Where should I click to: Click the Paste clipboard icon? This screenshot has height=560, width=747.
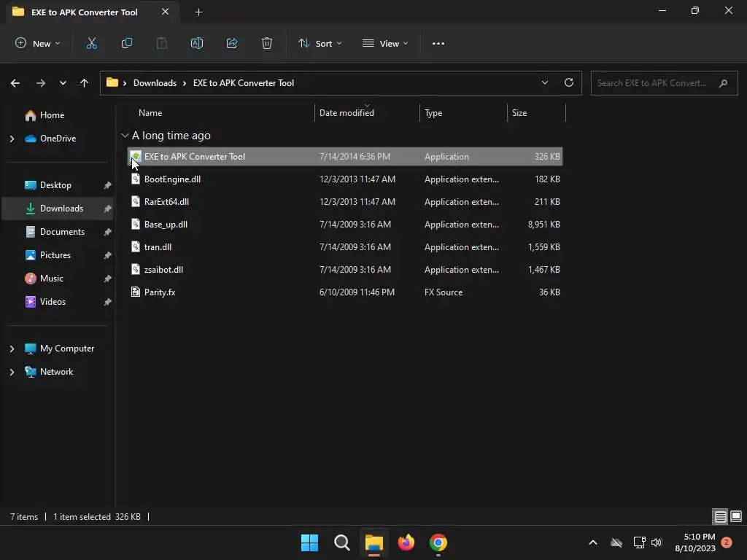click(x=162, y=43)
